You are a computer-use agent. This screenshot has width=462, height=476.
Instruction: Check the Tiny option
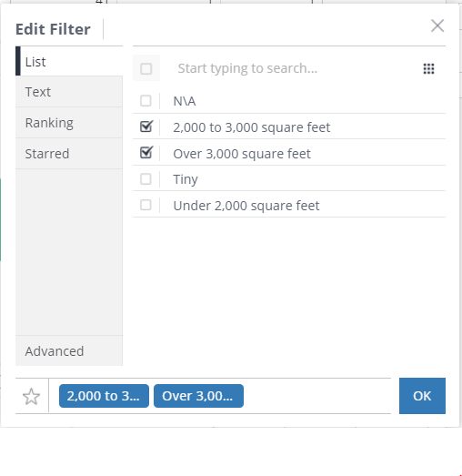tap(146, 178)
